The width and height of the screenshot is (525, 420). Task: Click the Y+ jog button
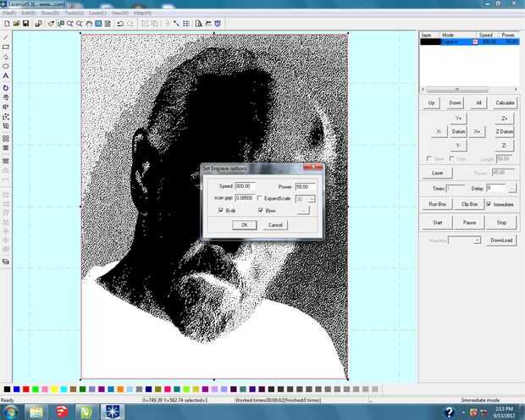458,119
